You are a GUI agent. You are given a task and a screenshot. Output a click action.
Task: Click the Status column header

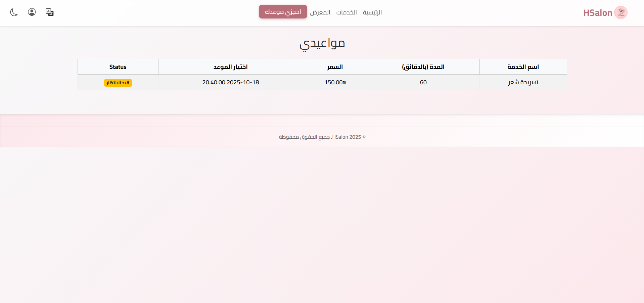(x=118, y=67)
